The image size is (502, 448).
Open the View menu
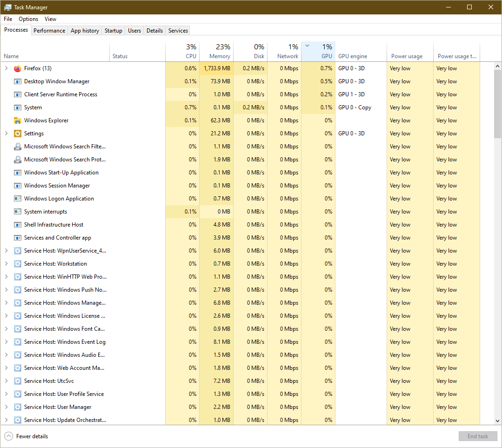(x=50, y=19)
